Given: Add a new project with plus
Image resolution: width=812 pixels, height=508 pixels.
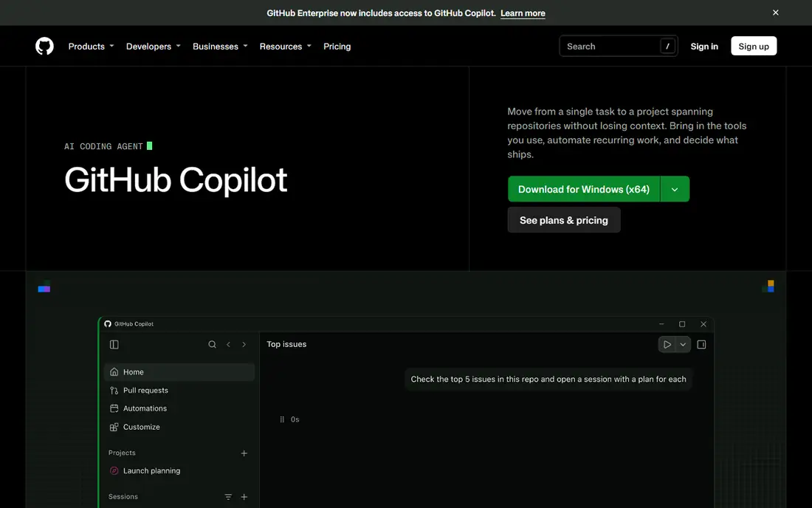Looking at the screenshot, I should [x=244, y=453].
